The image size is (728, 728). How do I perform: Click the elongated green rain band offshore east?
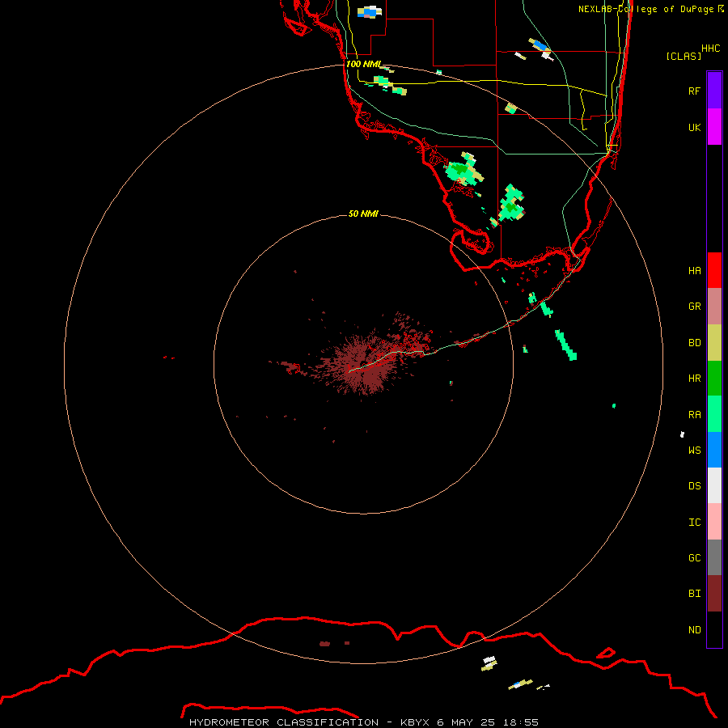coord(566,345)
